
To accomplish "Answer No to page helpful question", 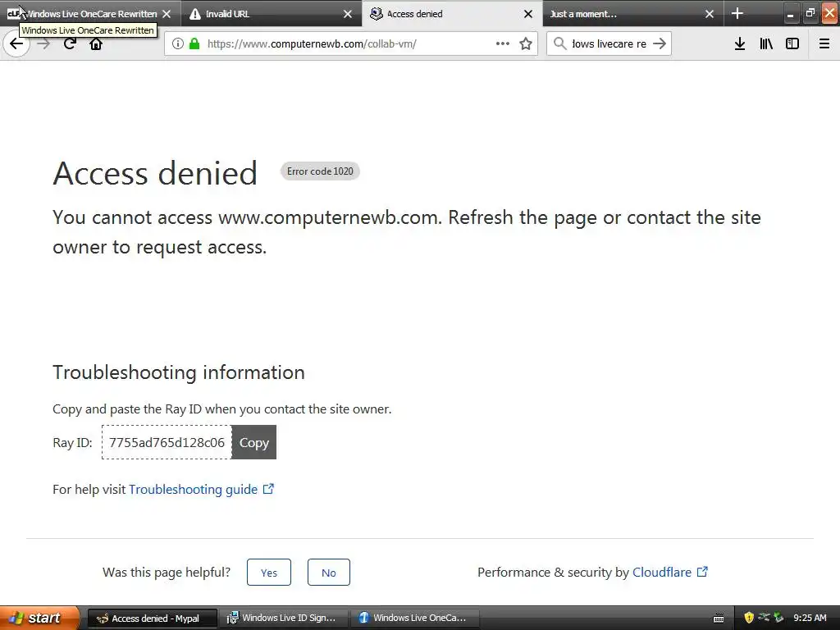I will 329,572.
